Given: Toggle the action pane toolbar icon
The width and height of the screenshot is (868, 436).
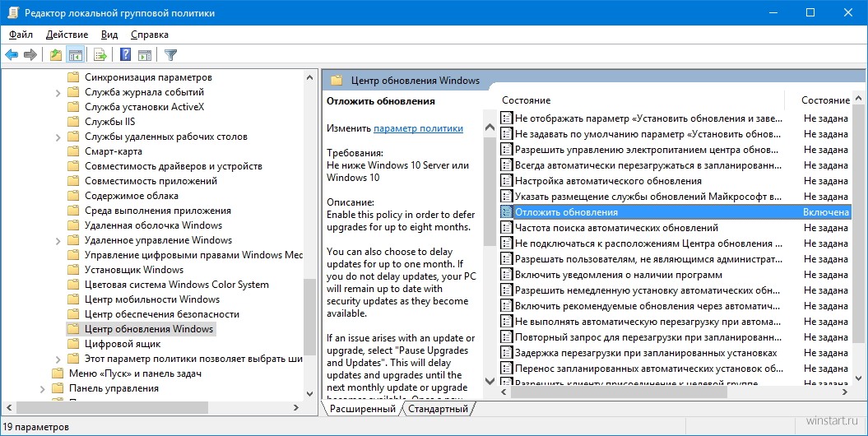Looking at the screenshot, I should click(x=145, y=55).
